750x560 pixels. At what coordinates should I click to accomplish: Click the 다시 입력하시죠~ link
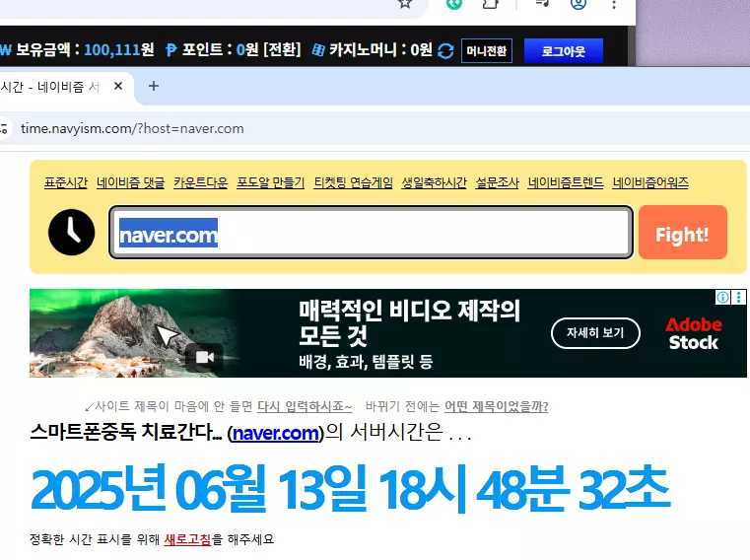pos(305,406)
